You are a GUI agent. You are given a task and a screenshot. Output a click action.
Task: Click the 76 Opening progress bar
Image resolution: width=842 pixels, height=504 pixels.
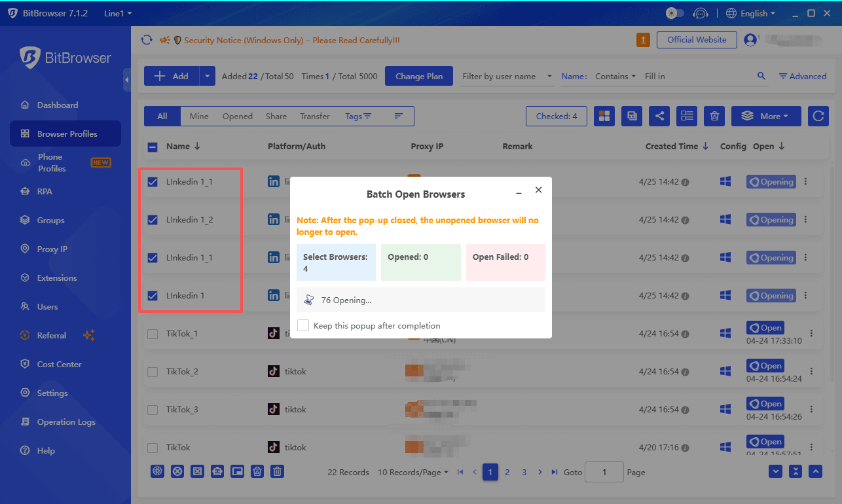[x=421, y=299]
